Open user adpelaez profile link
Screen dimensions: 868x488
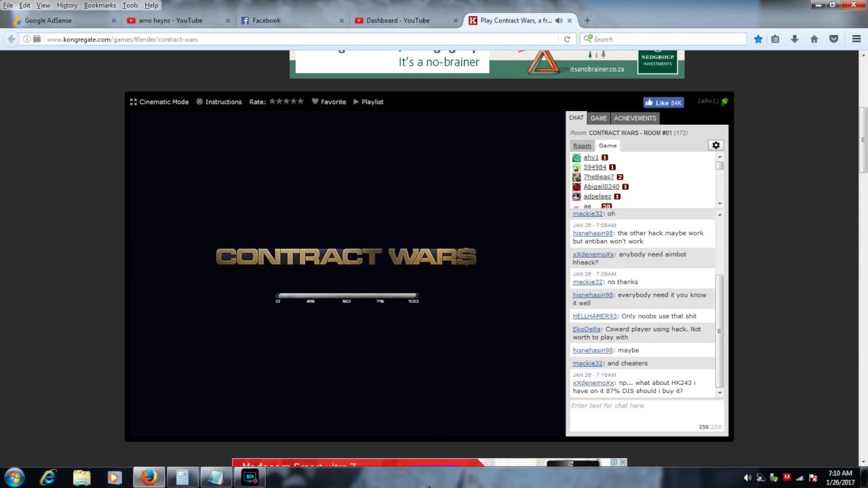tap(597, 197)
